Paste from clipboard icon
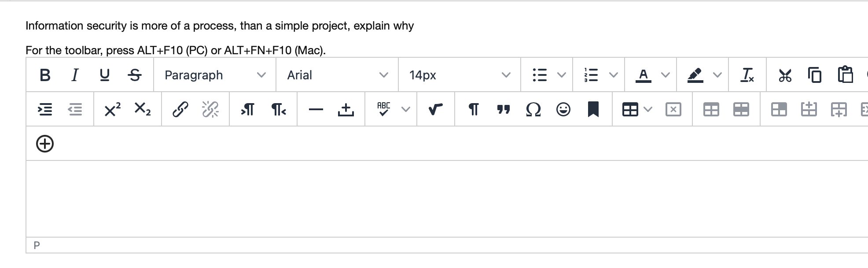The image size is (868, 268). point(845,75)
